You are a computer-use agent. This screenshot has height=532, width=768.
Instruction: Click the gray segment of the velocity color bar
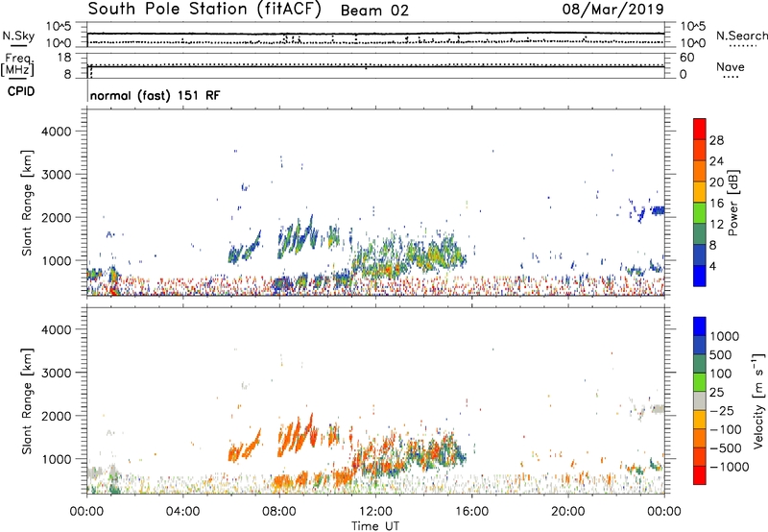click(x=700, y=400)
